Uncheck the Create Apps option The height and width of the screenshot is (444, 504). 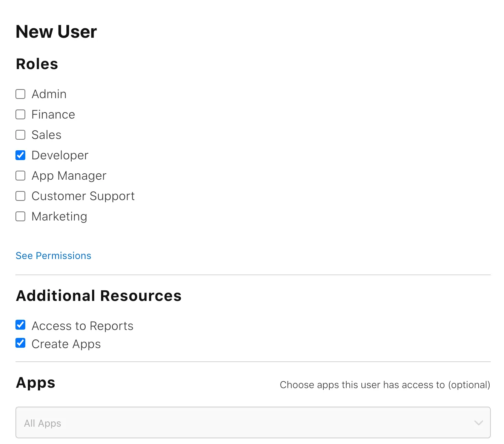pyautogui.click(x=20, y=343)
